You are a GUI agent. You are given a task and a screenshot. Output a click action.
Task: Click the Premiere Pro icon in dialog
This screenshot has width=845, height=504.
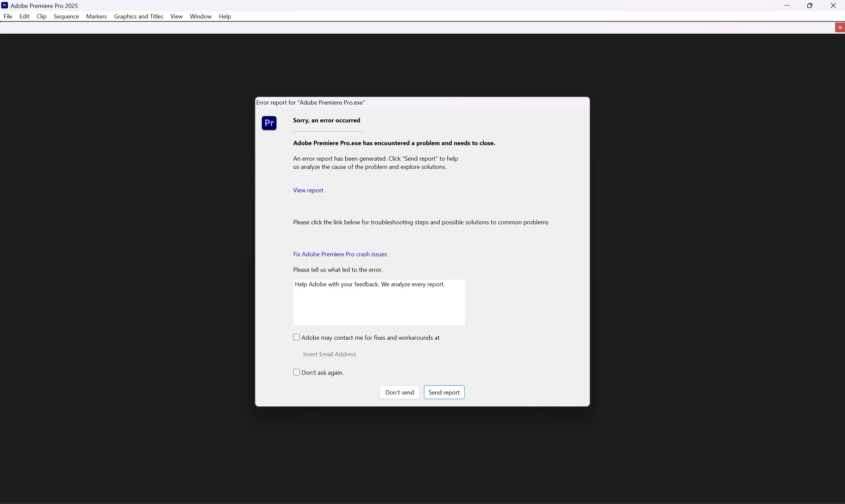click(x=269, y=123)
